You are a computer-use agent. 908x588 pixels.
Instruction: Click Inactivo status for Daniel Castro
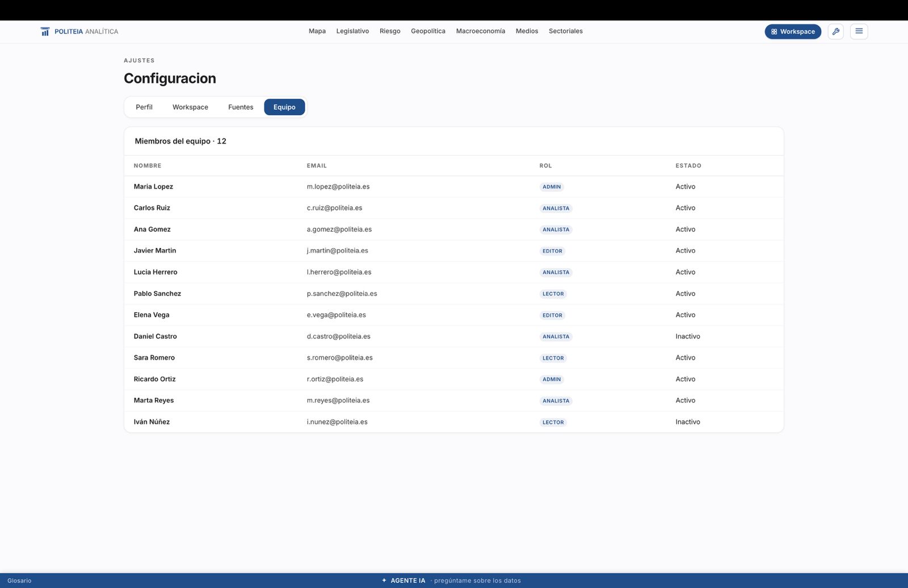(x=688, y=336)
